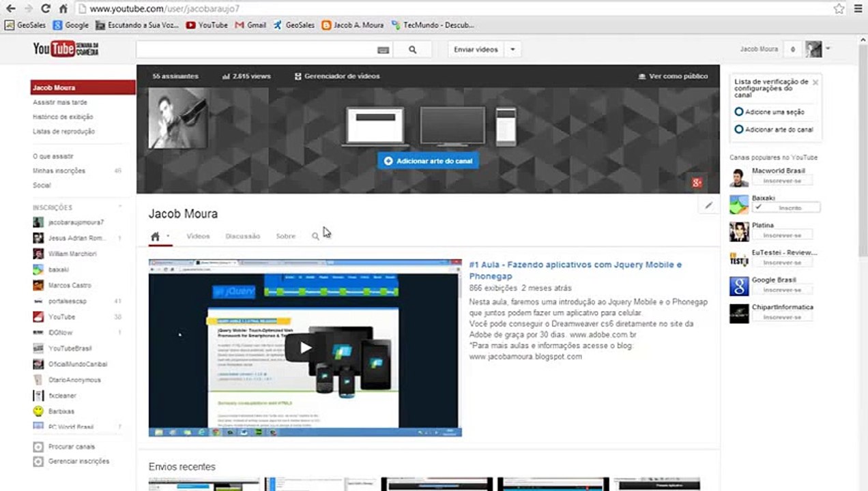This screenshot has width=868, height=491.
Task: Toggle the Baixaki Inscrito subscription button
Action: tap(785, 207)
